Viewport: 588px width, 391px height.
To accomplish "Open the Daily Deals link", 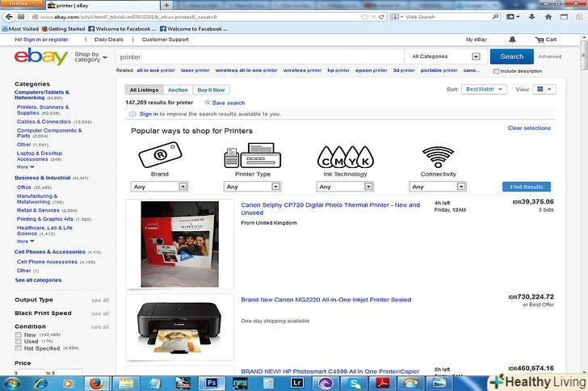I will click(109, 40).
